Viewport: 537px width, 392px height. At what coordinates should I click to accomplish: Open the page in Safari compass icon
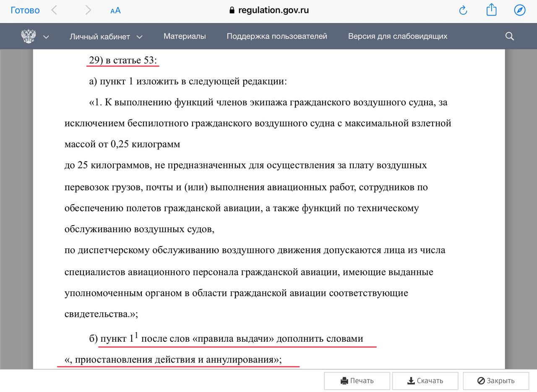point(520,10)
